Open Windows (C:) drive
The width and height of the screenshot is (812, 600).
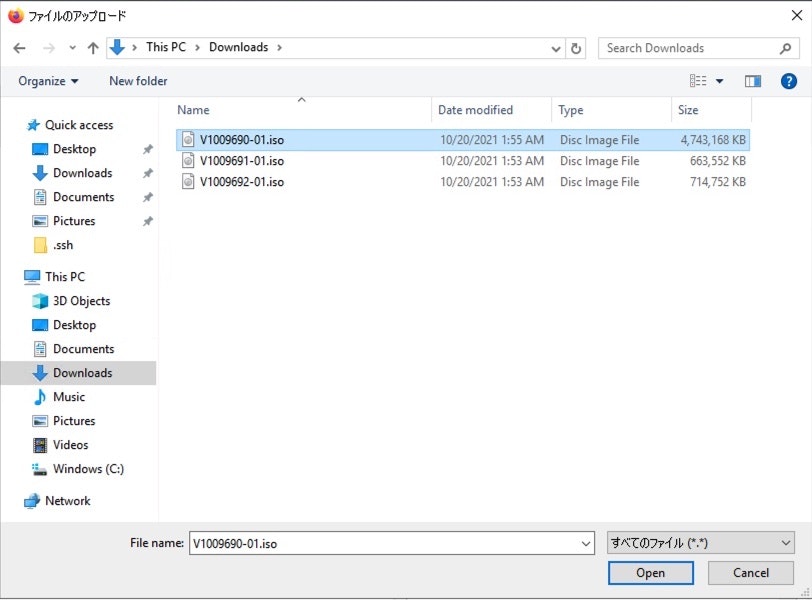pyautogui.click(x=88, y=469)
